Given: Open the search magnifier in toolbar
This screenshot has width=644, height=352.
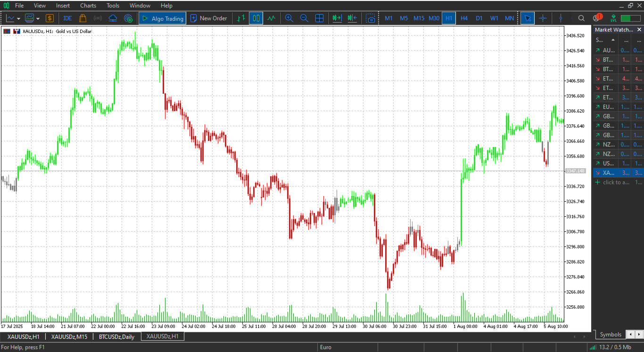Looking at the screenshot, I should pos(581,18).
